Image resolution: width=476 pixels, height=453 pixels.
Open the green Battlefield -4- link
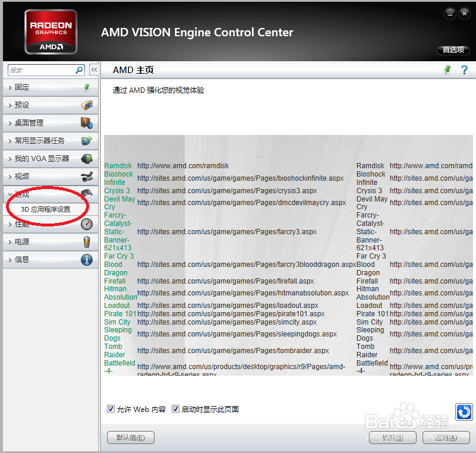coord(119,367)
